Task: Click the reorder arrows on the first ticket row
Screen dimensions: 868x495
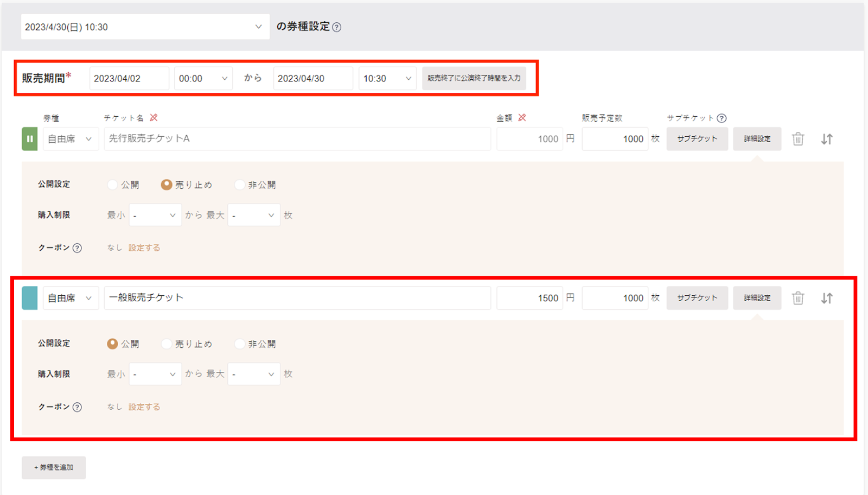Action: 827,139
